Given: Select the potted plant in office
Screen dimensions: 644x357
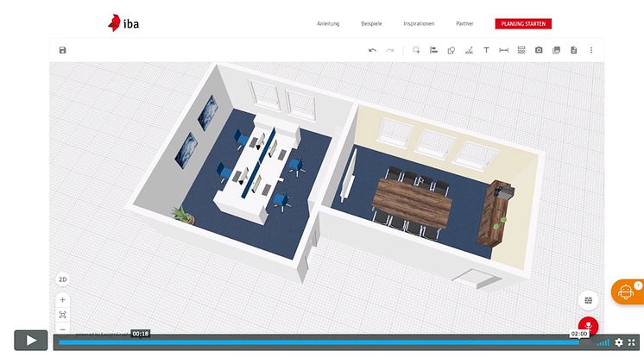Looking at the screenshot, I should (x=182, y=215).
